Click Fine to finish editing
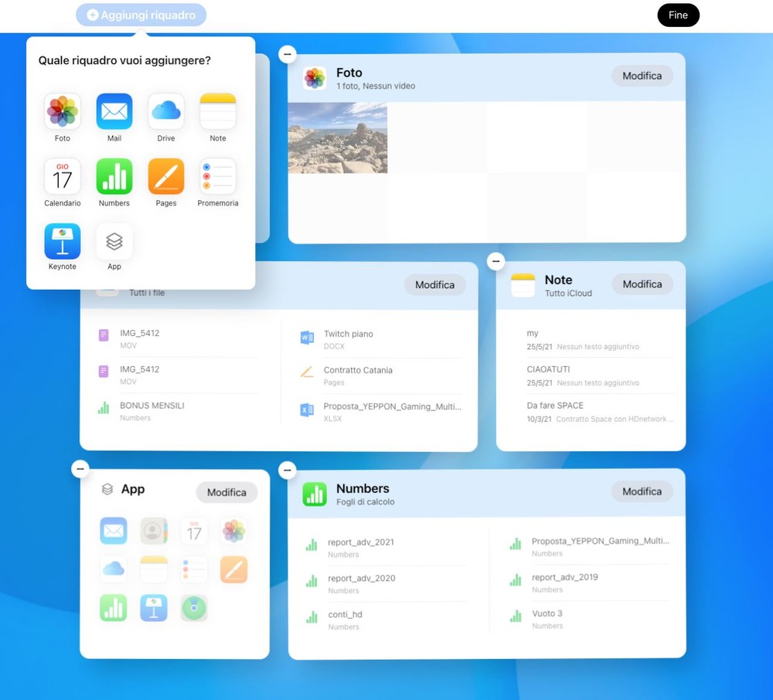The width and height of the screenshot is (773, 700). click(678, 15)
